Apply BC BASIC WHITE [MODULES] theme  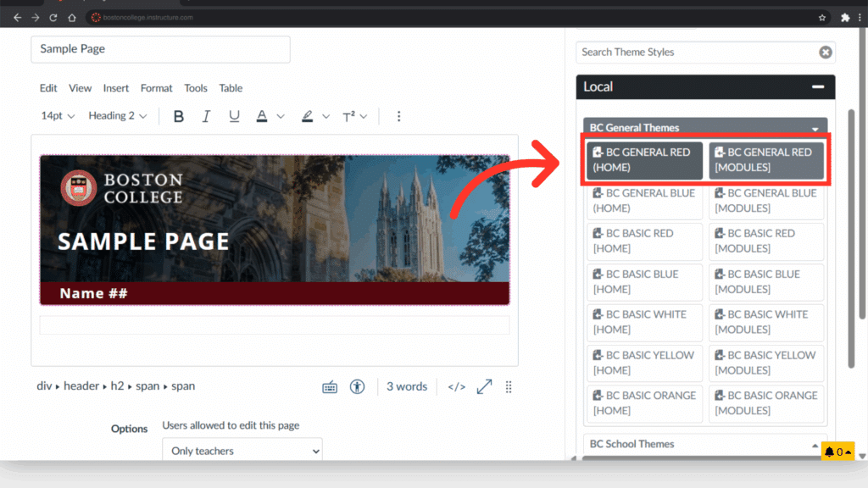[766, 323]
